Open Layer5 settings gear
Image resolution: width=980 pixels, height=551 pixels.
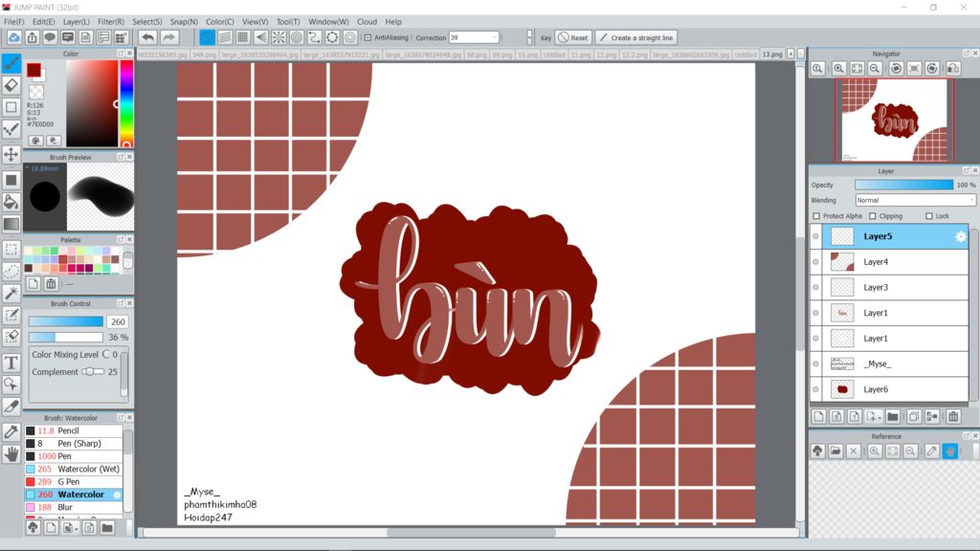(x=961, y=237)
